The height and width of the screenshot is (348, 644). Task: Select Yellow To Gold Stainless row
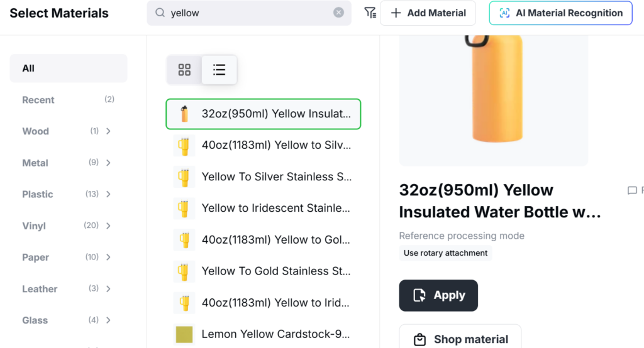coord(264,271)
